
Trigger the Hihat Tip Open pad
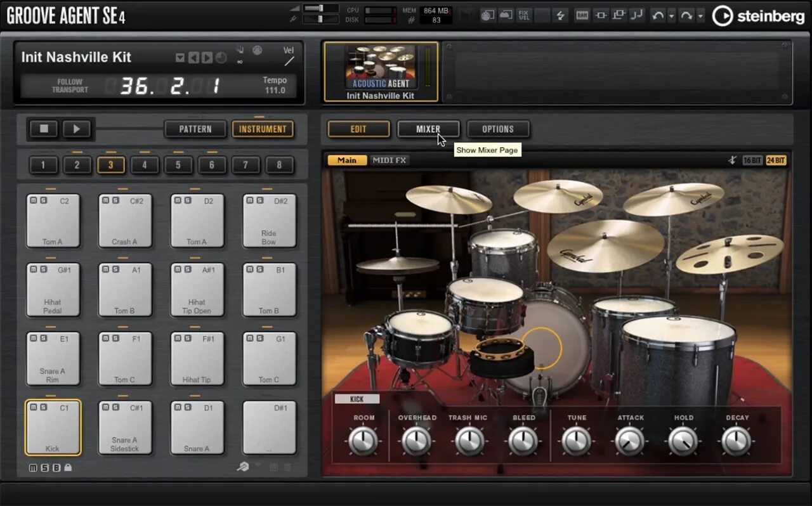[197, 290]
